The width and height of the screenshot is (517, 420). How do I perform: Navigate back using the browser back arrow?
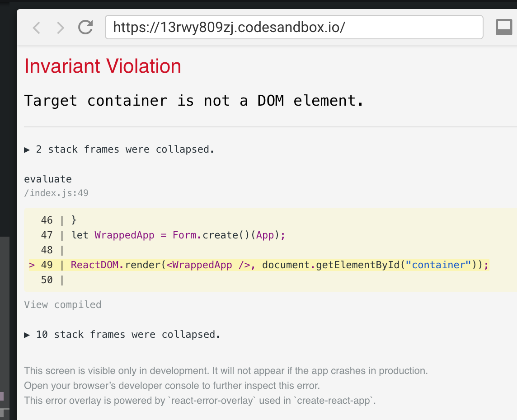(36, 28)
